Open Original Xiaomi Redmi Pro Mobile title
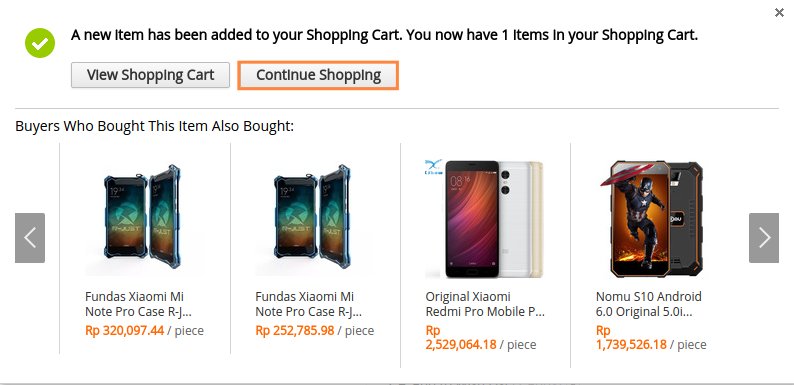Viewport: 794px width, 385px height. [485, 304]
